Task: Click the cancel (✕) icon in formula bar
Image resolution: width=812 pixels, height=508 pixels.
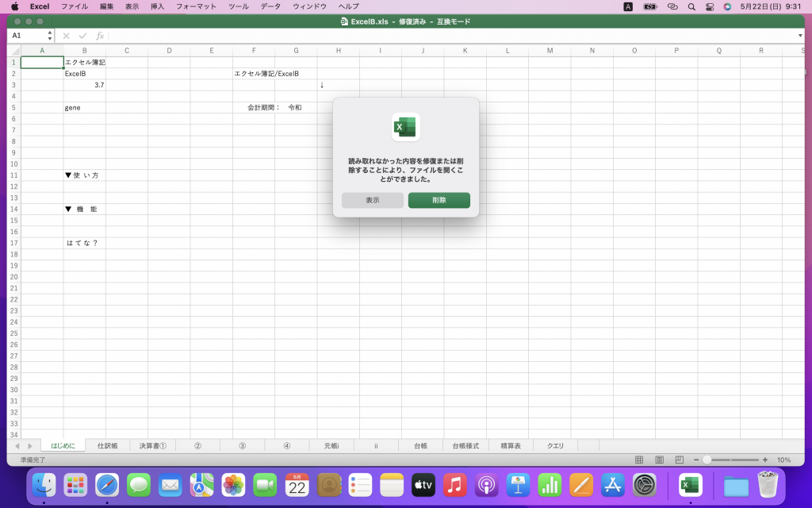Action: [x=66, y=35]
